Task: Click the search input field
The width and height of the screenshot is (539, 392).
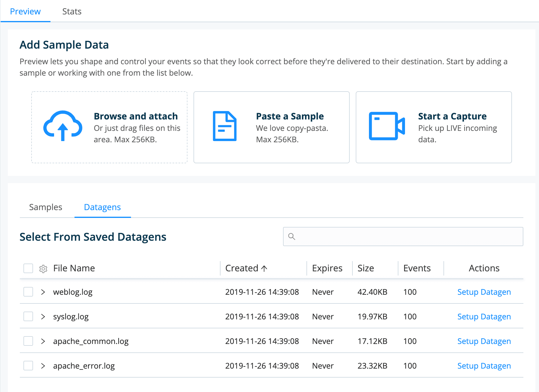Action: pyautogui.click(x=403, y=237)
